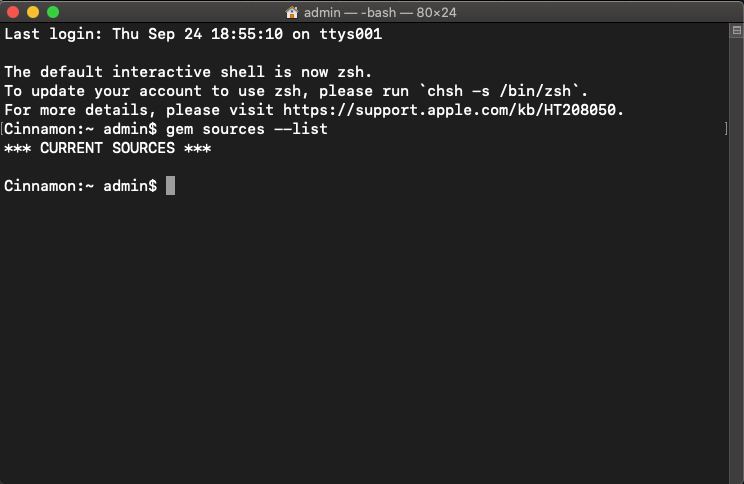744x484 pixels.
Task: Click the home folder icon in title bar
Action: (292, 12)
